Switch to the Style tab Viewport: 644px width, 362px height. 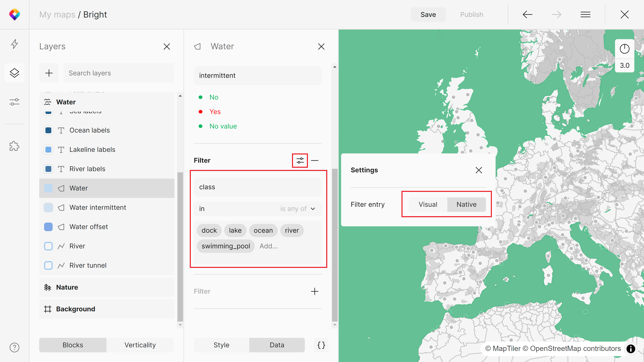[221, 345]
